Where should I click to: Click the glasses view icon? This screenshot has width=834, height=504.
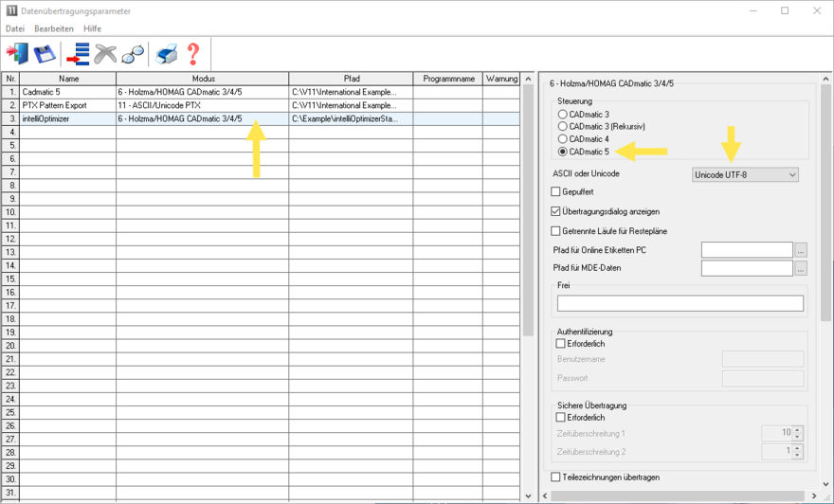point(133,54)
